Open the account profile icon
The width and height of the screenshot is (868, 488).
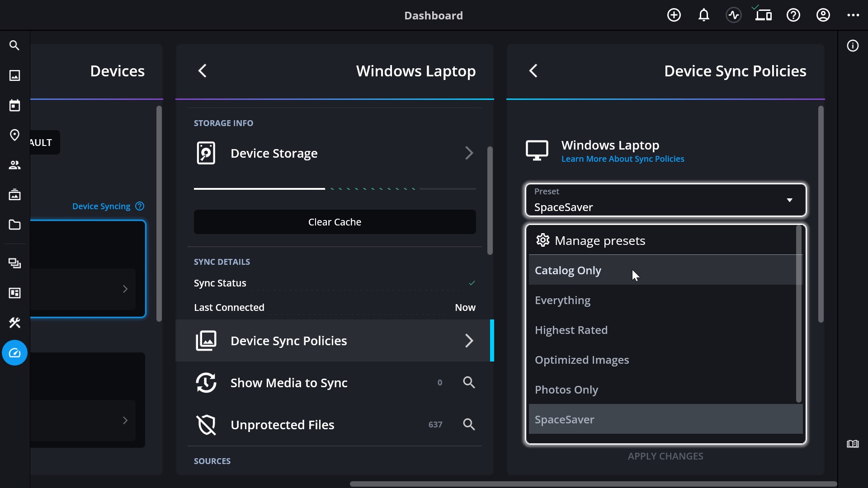(x=823, y=15)
